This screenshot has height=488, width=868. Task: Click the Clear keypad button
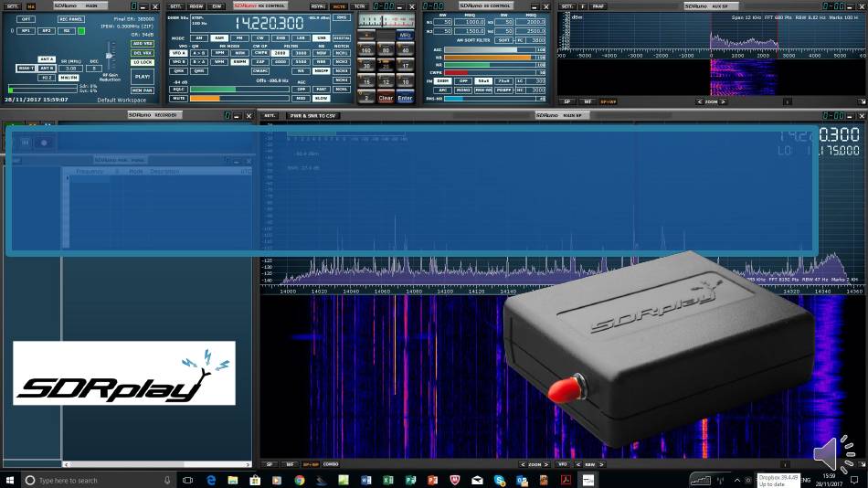pyautogui.click(x=386, y=98)
